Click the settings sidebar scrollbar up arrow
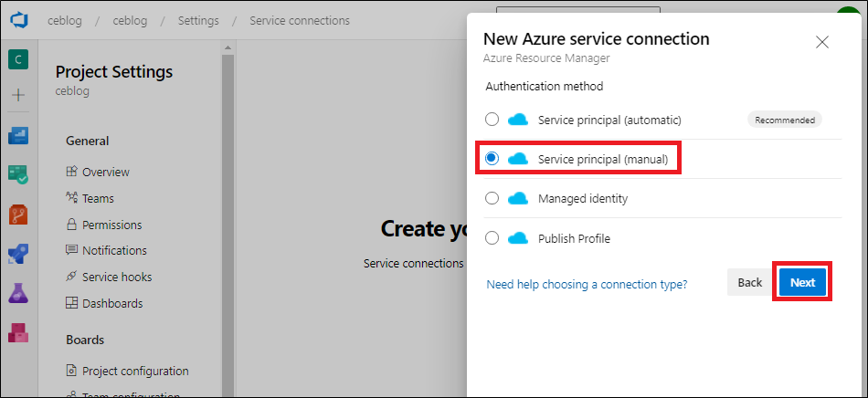The height and width of the screenshot is (398, 868). pos(228,48)
